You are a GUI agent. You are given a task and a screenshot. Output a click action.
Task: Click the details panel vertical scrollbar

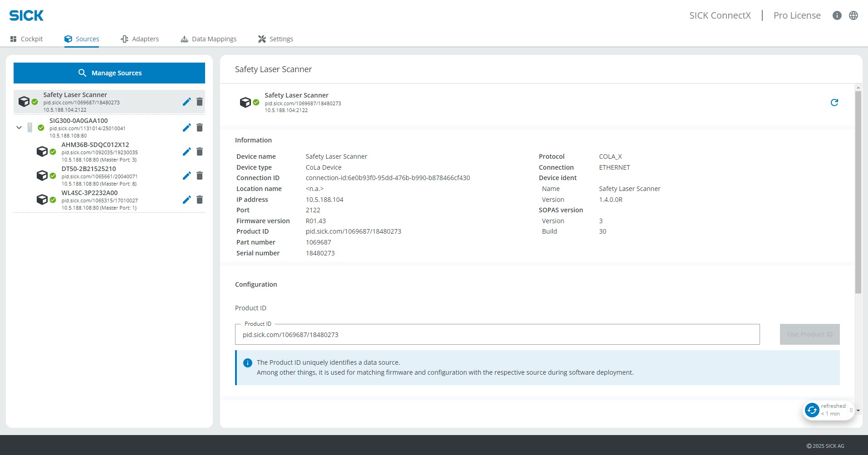point(858,192)
